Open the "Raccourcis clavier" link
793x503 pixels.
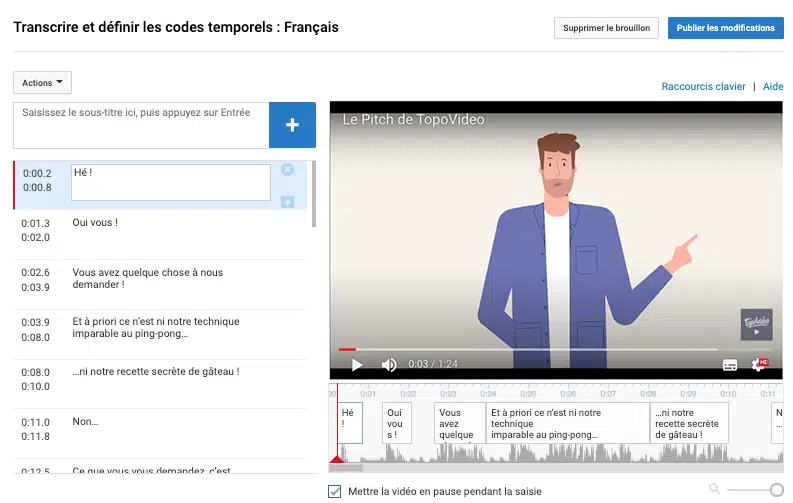coord(703,86)
